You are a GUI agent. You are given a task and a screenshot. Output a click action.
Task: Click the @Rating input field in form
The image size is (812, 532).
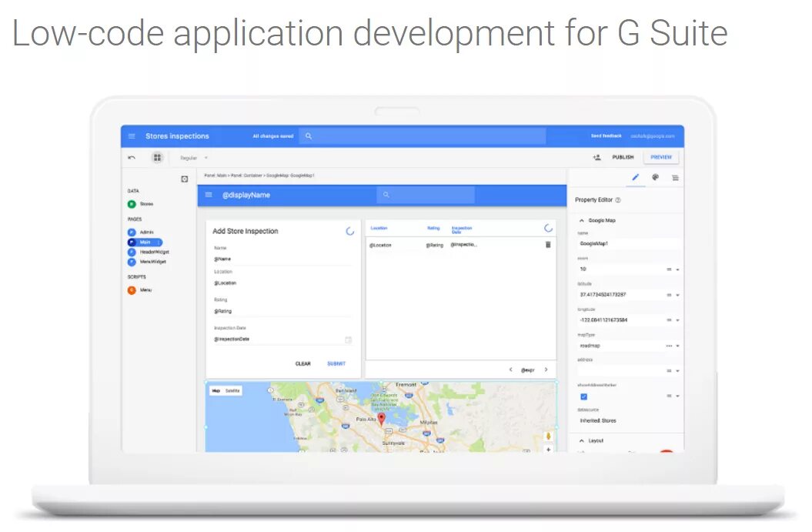pos(282,311)
